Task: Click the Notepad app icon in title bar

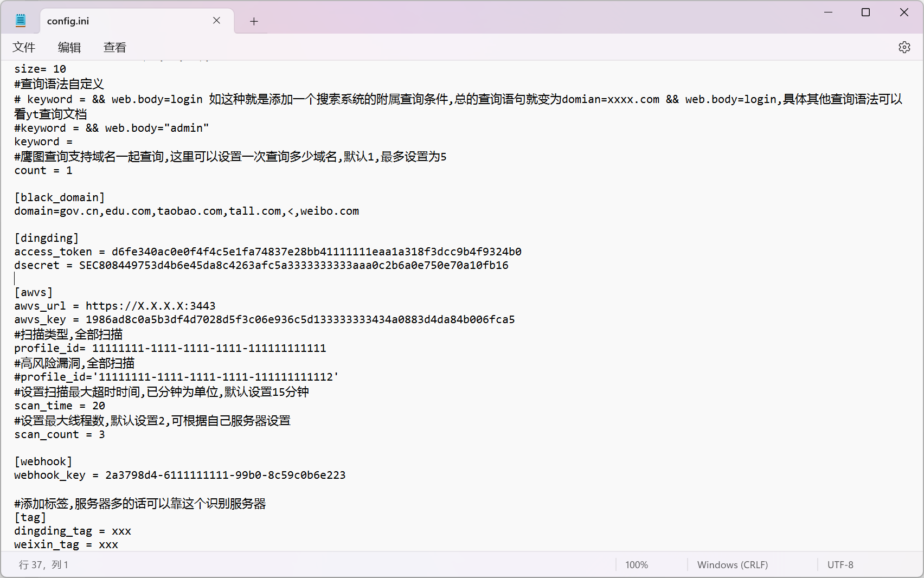Action: click(21, 21)
